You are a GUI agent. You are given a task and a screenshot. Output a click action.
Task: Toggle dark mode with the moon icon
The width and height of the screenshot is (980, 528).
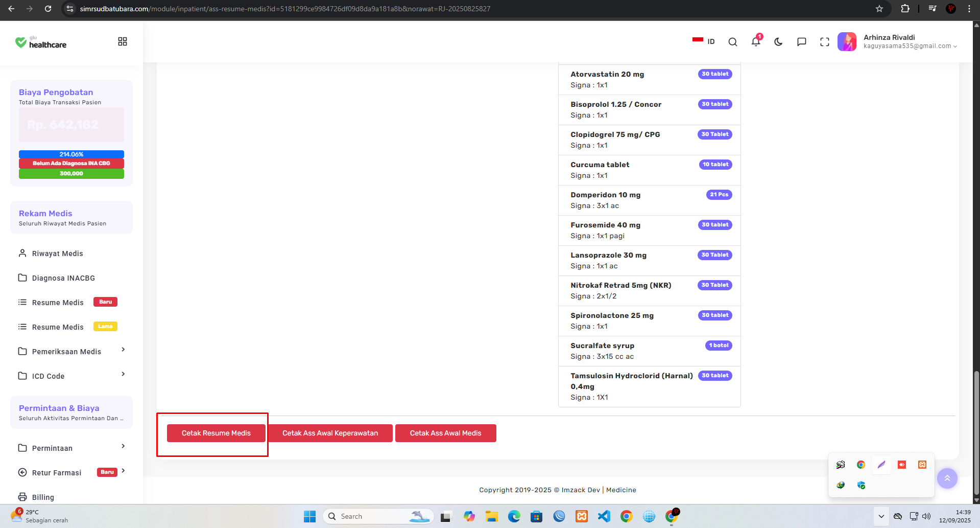pos(778,42)
